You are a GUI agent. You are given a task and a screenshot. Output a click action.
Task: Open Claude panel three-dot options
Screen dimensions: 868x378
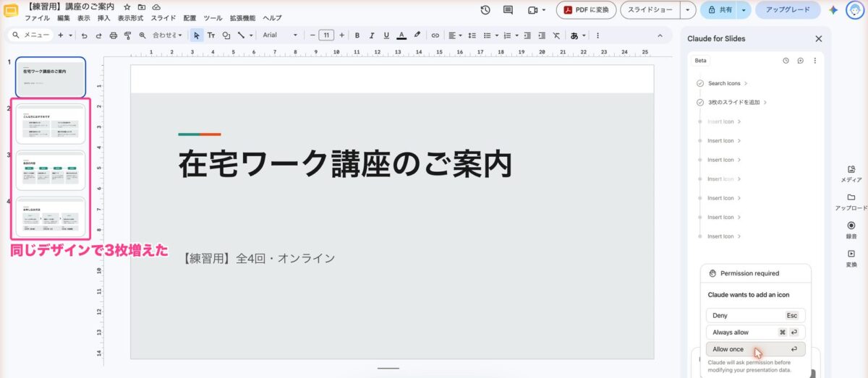point(814,61)
